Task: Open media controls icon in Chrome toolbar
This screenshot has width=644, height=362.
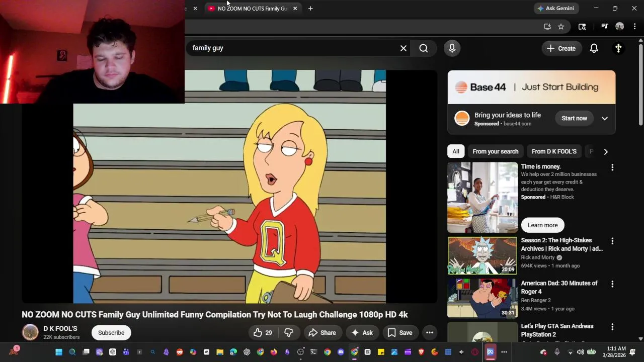Action: click(605, 27)
